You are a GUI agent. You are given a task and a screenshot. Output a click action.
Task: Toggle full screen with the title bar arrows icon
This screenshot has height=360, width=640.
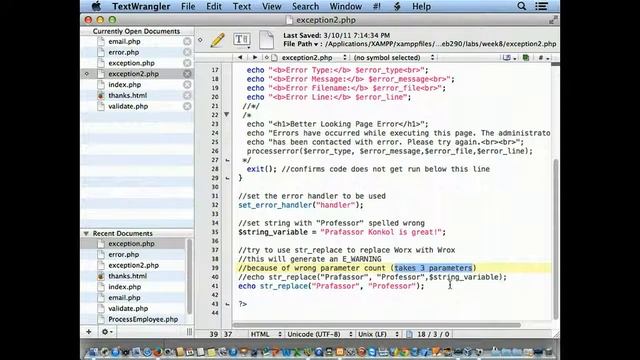553,20
